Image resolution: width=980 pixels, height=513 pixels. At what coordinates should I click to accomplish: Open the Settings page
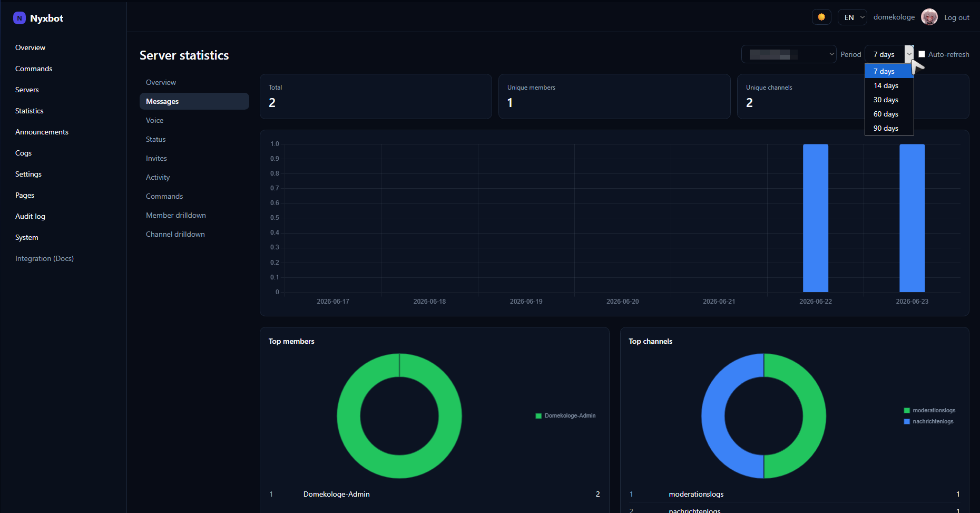28,174
